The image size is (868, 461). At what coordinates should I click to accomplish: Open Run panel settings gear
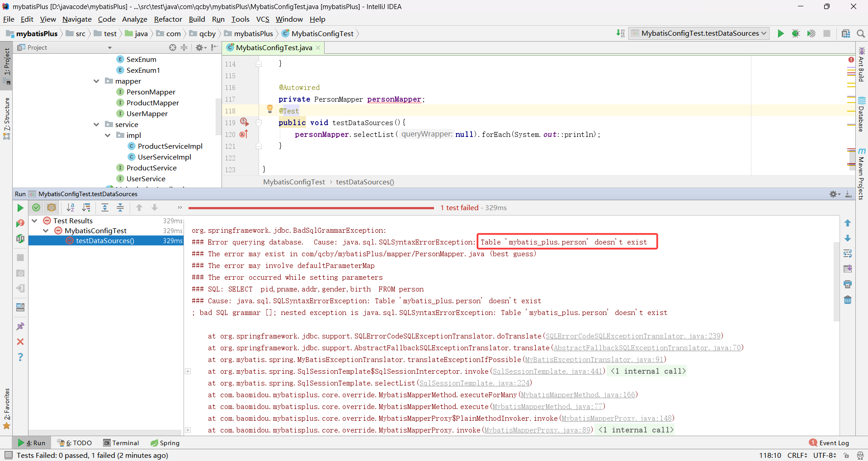pos(835,194)
